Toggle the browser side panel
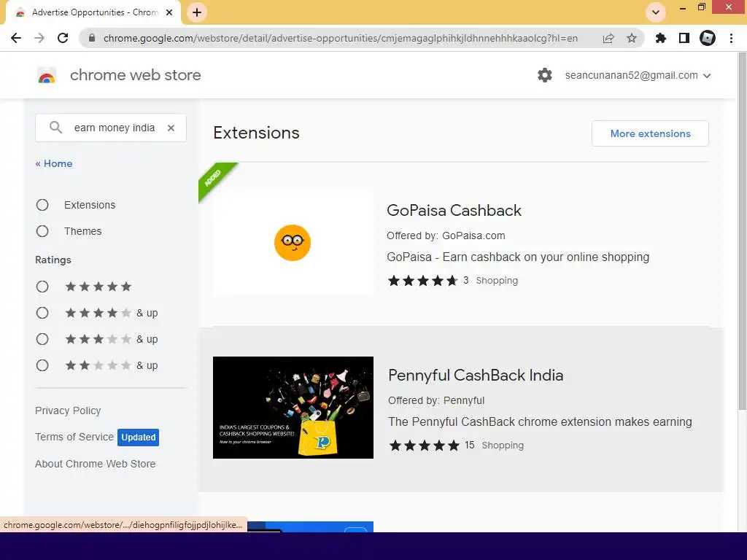The image size is (747, 560). pyautogui.click(x=684, y=38)
